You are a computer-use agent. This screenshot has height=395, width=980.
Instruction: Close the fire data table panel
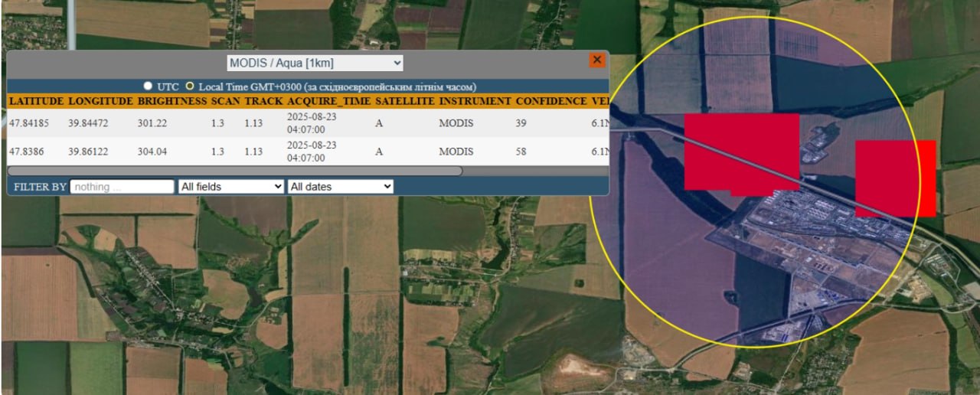coord(596,60)
